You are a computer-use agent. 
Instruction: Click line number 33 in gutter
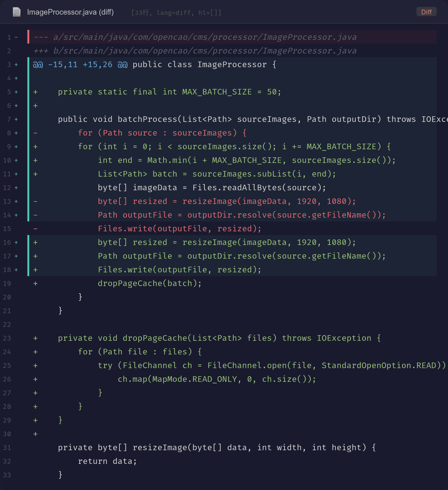pyautogui.click(x=7, y=475)
